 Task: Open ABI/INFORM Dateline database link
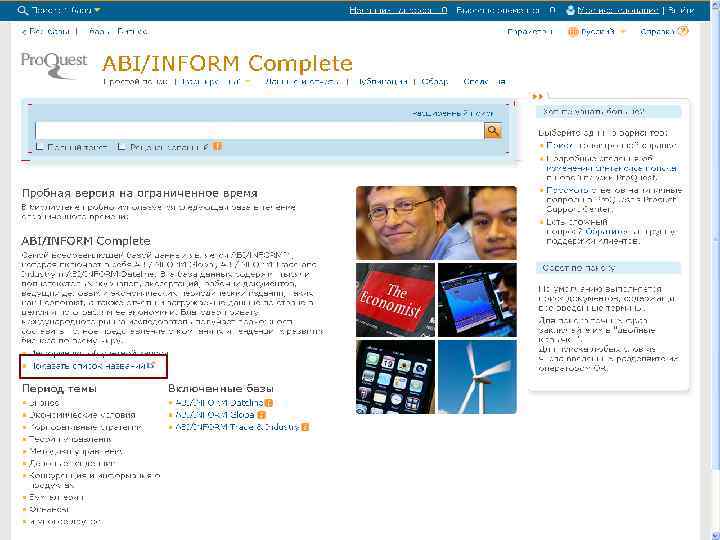pos(219,403)
